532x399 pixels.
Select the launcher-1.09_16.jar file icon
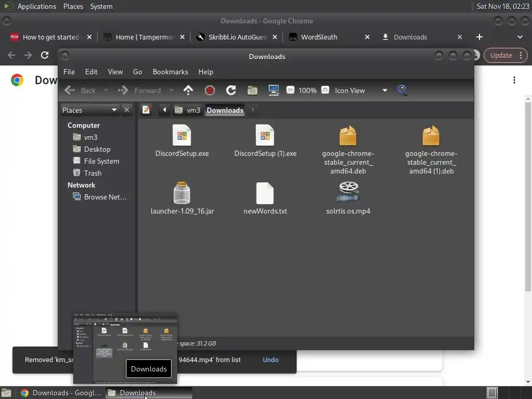[182, 193]
